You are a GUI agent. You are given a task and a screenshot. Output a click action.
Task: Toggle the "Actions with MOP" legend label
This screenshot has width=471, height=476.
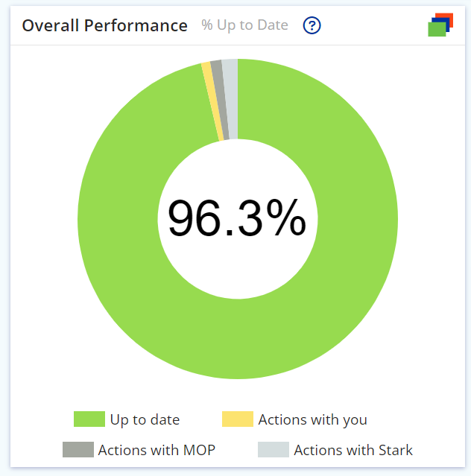point(157,450)
